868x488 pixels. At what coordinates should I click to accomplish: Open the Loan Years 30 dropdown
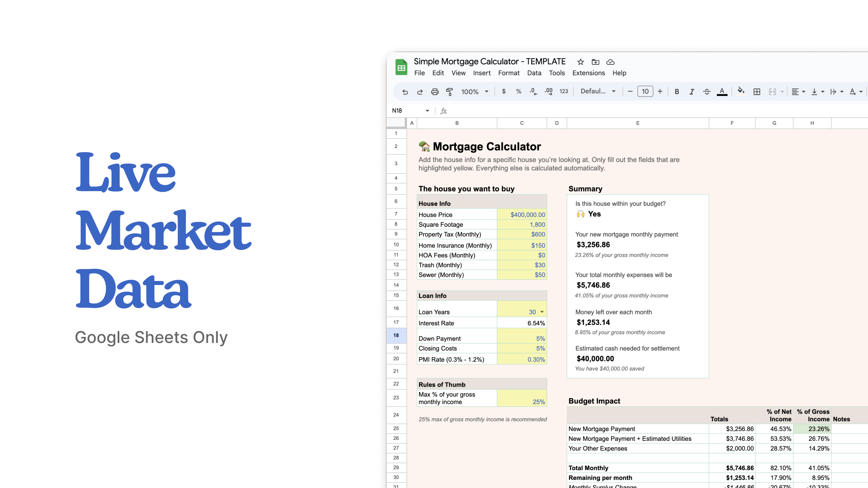(542, 312)
